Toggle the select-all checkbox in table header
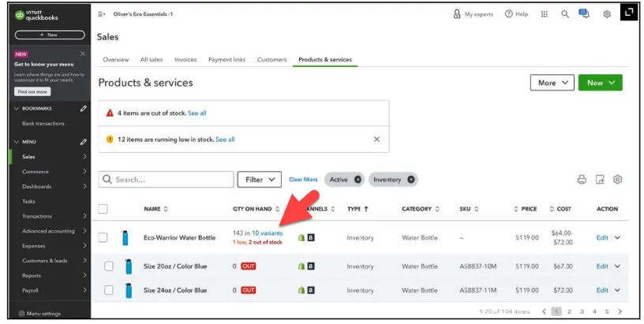 click(x=103, y=209)
